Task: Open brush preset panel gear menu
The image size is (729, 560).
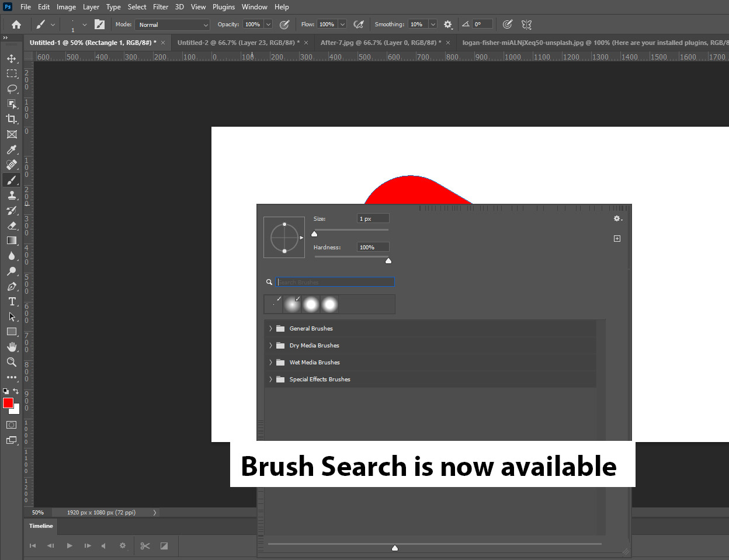Action: (617, 218)
